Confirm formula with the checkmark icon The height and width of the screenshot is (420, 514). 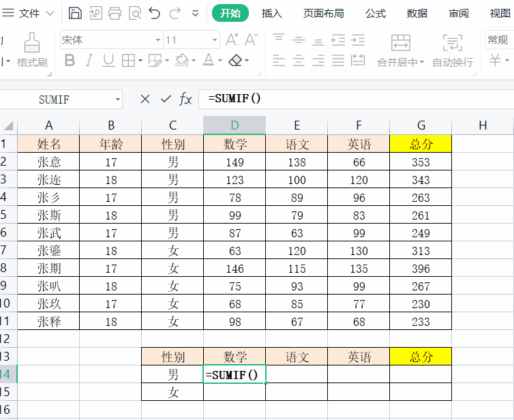tap(165, 99)
